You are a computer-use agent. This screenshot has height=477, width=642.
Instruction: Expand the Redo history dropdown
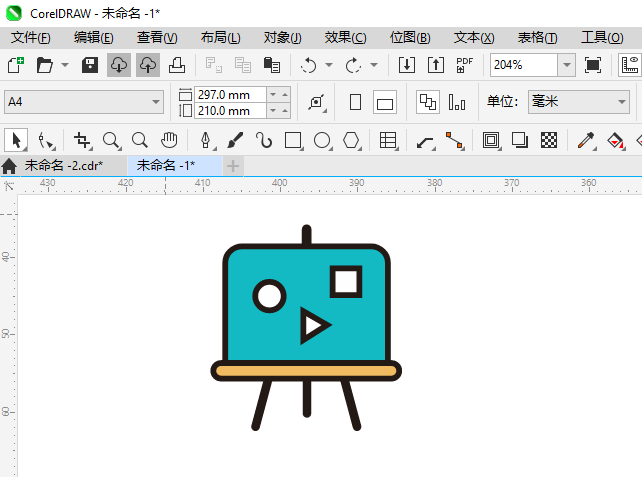click(x=374, y=65)
